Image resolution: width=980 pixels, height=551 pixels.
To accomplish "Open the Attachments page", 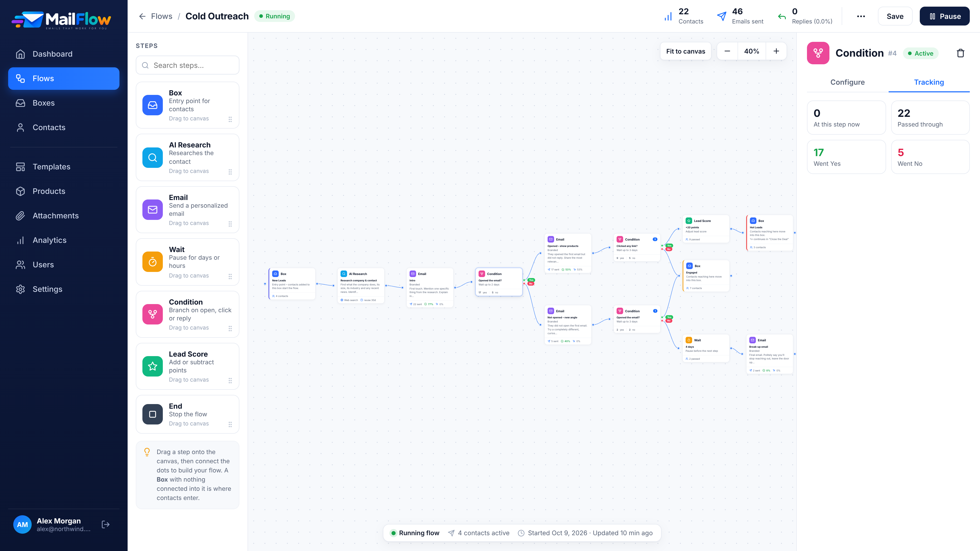I will 64,216.
